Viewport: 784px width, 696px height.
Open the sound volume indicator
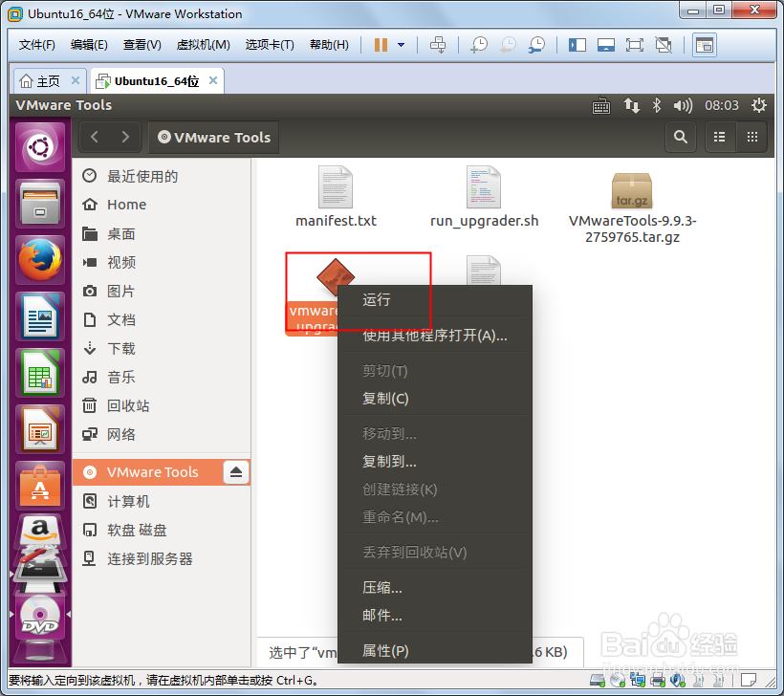click(x=683, y=105)
